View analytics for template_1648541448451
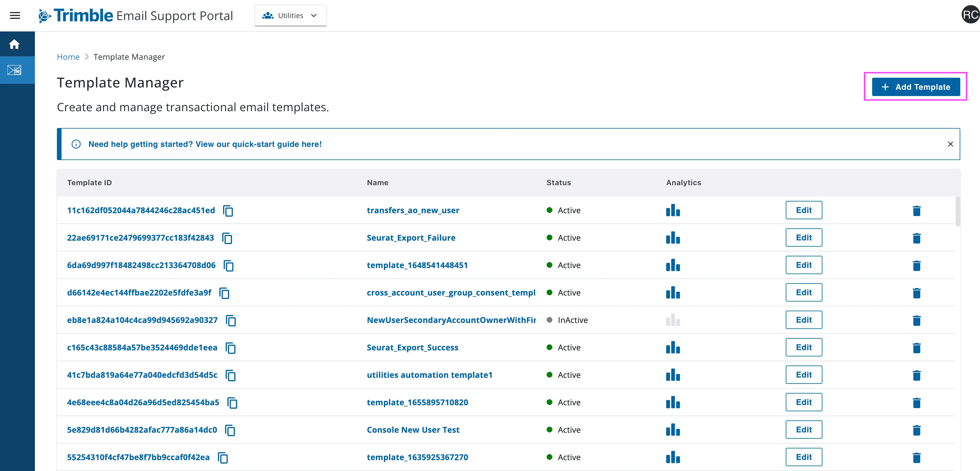Viewport: 980px width, 471px height. coord(672,265)
